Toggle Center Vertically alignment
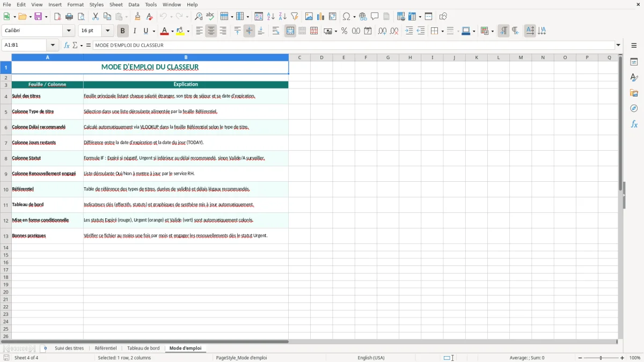This screenshot has height=362, width=644. (249, 31)
